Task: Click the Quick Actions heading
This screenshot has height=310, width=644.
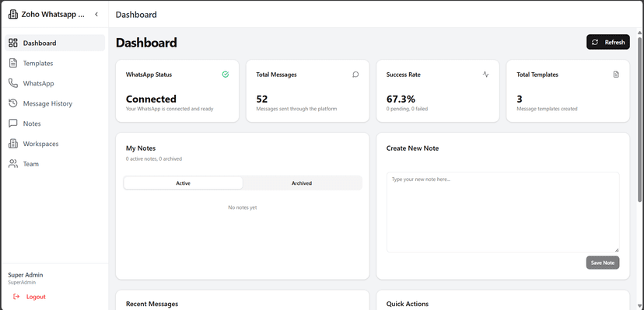Action: pos(408,304)
